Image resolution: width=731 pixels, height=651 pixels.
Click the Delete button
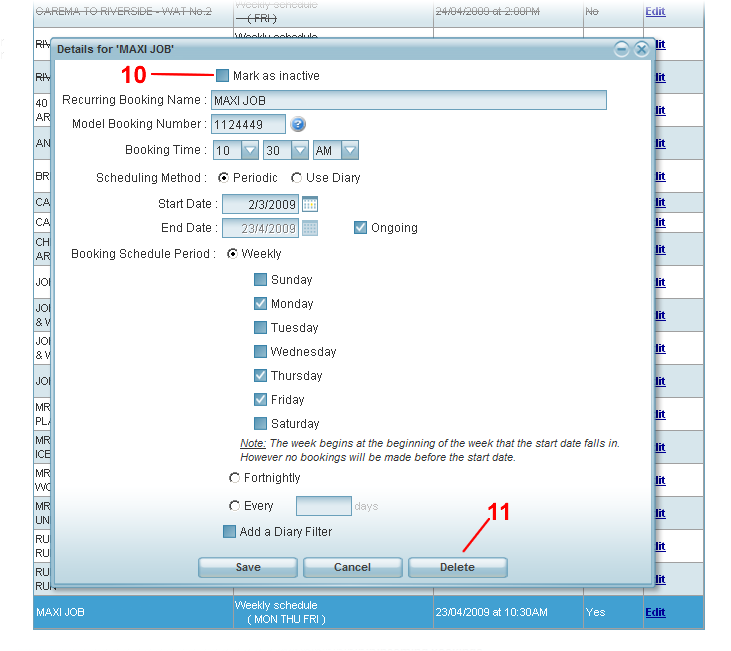(457, 567)
